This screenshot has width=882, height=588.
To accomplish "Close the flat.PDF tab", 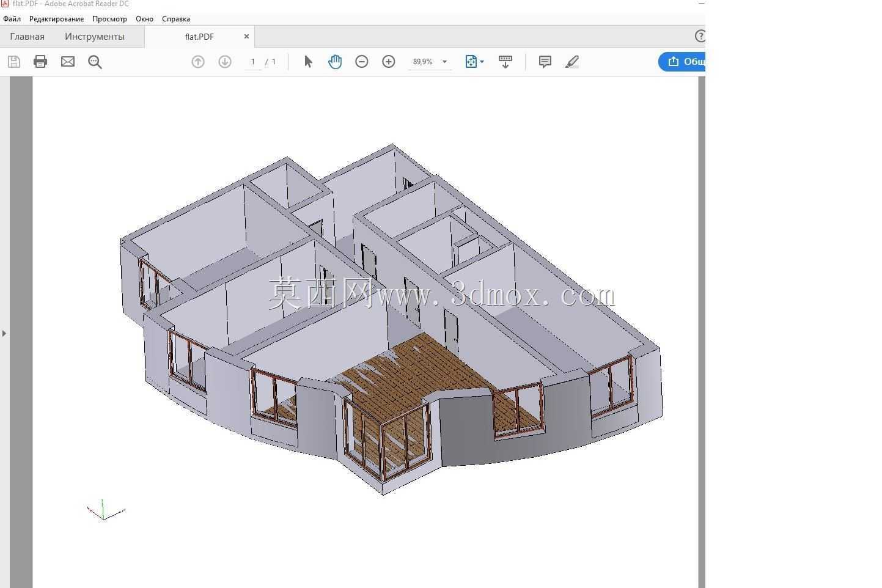I will pyautogui.click(x=246, y=37).
